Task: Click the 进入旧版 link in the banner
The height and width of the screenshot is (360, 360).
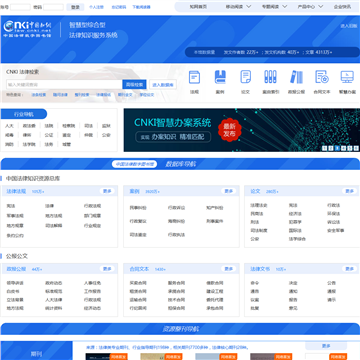Action: (x=349, y=26)
